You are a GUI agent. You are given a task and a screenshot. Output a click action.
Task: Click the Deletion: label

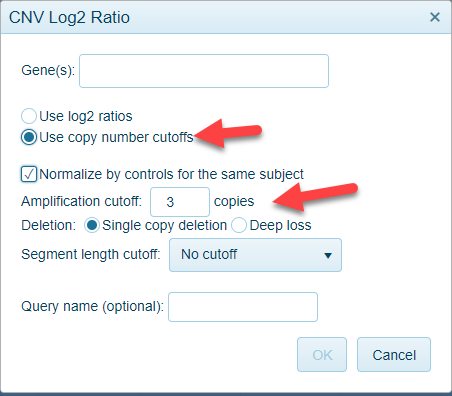49,225
